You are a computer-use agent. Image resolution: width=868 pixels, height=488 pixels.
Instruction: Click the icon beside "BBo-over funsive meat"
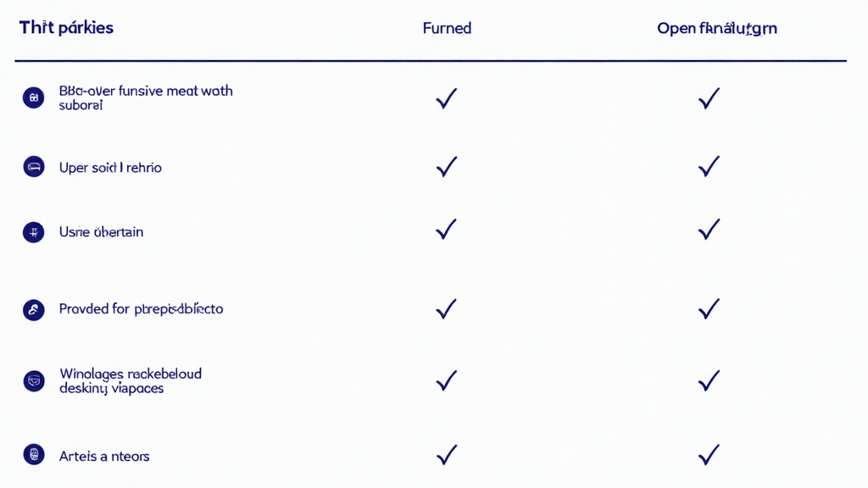pos(33,97)
